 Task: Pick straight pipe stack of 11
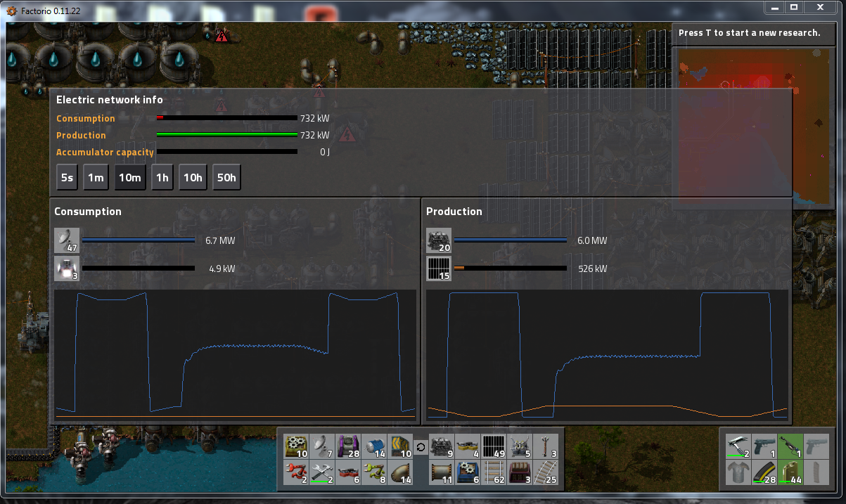point(442,472)
